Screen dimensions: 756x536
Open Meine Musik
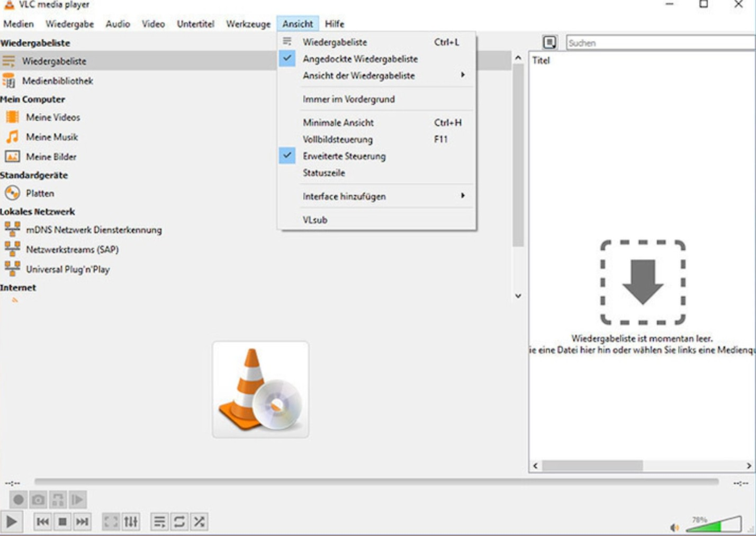(x=52, y=137)
